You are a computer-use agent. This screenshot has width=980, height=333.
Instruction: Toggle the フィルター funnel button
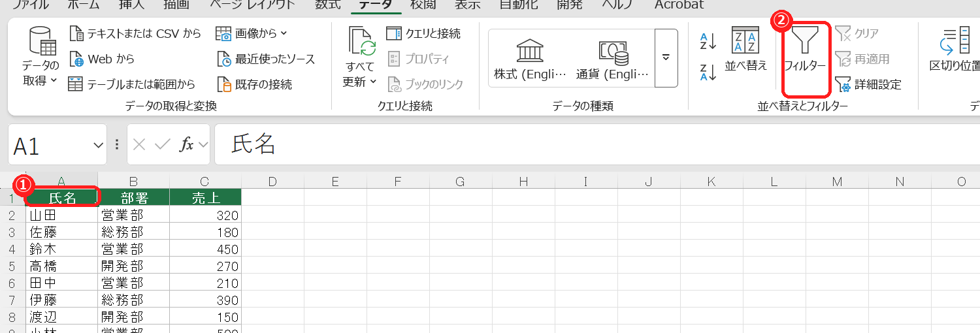pos(806,50)
